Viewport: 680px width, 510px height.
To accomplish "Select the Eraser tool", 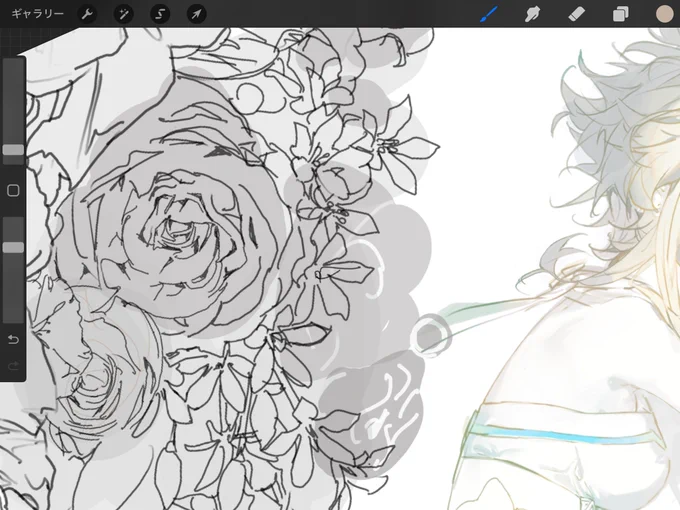I will click(x=576, y=14).
